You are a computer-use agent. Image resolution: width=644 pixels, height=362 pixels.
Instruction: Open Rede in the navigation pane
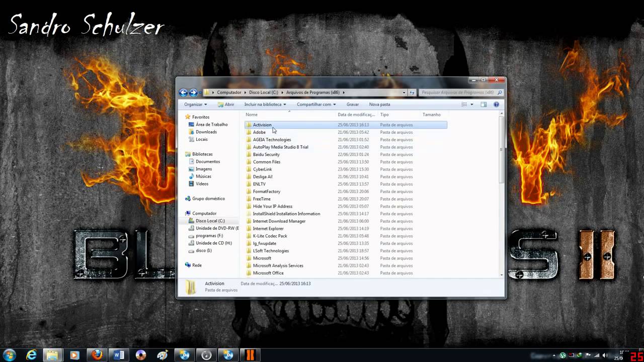point(197,265)
